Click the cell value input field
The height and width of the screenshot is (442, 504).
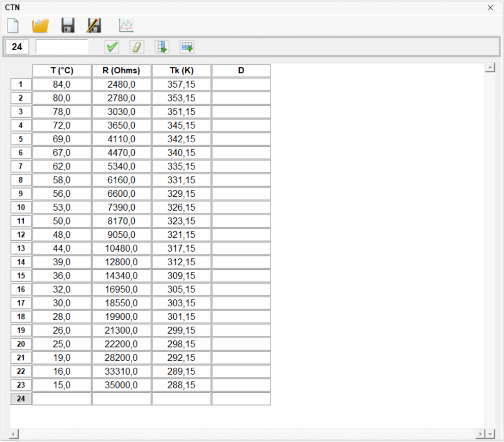[62, 47]
